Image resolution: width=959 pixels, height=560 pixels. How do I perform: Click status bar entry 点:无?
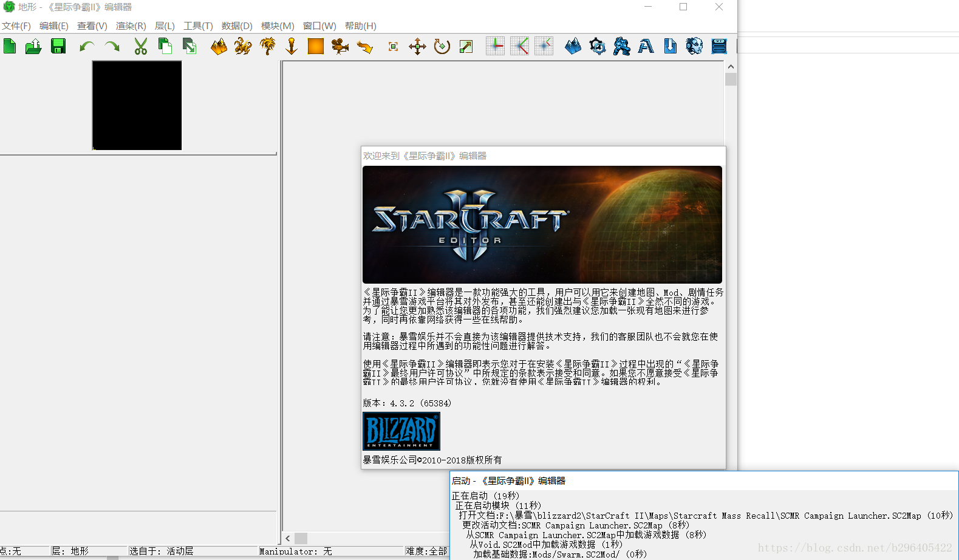point(10,551)
